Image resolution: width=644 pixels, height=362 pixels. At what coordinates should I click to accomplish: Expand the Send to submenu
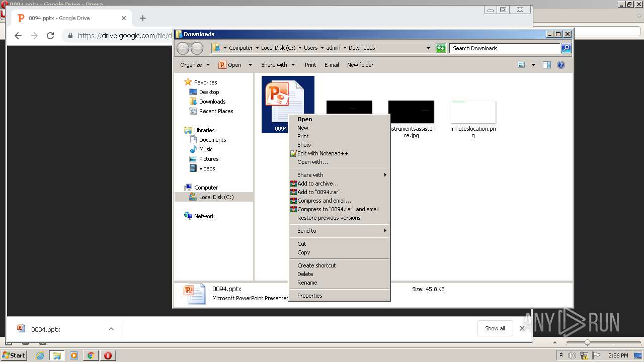click(x=340, y=231)
